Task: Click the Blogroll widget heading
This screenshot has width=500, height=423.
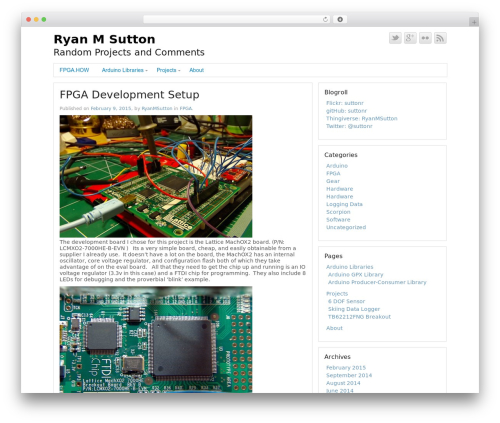Action: pos(336,92)
